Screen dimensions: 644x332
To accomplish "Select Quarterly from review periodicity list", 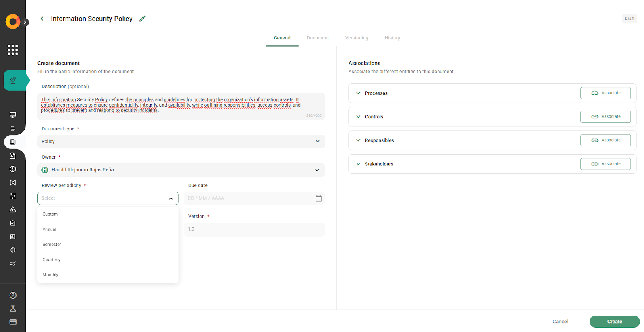I will coord(52,260).
